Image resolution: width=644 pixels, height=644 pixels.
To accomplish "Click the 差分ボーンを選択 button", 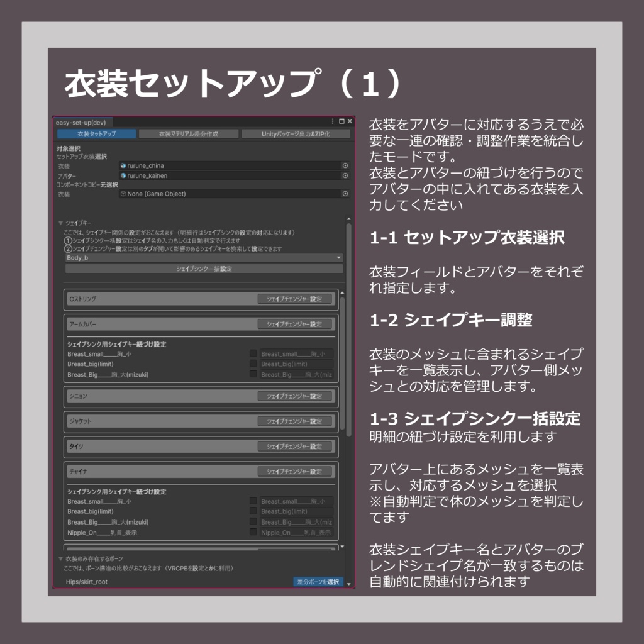I will point(318,582).
